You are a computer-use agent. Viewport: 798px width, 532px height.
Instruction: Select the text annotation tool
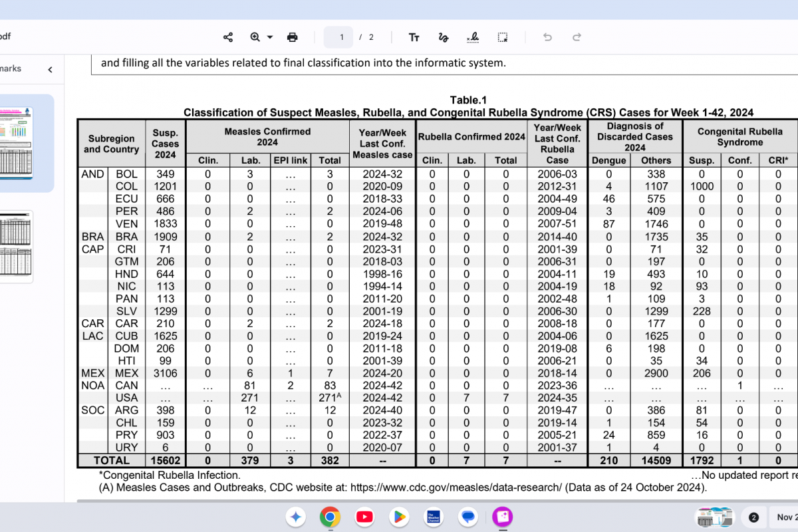click(414, 37)
